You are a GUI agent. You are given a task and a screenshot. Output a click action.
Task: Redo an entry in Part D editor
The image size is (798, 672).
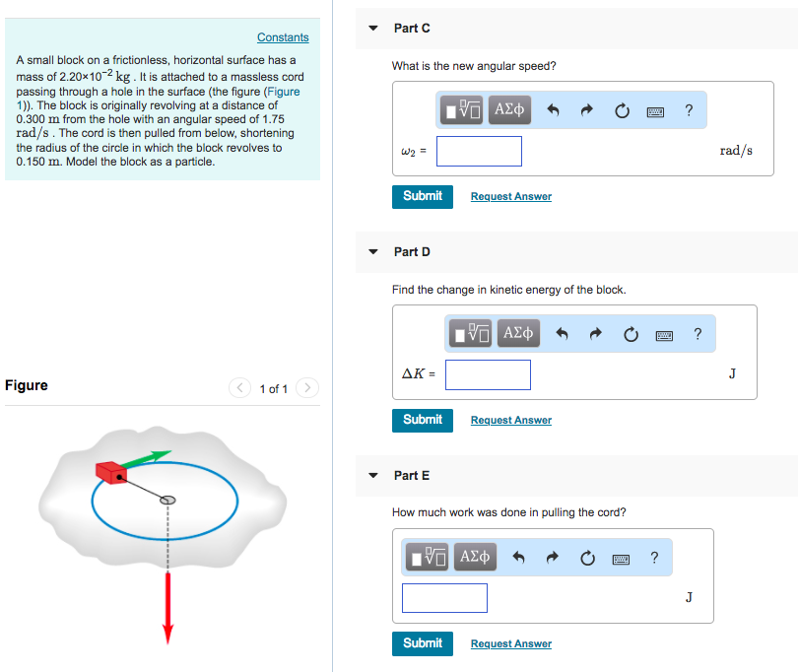(595, 334)
